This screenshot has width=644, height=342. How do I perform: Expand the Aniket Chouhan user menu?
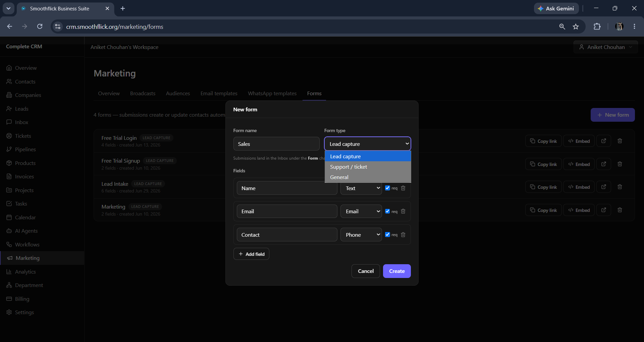(x=605, y=47)
